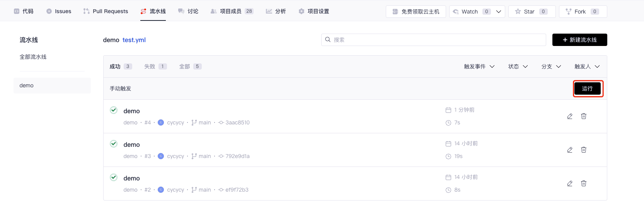Expand the 触发人 filter dropdown
This screenshot has height=221, width=644.
tap(587, 66)
